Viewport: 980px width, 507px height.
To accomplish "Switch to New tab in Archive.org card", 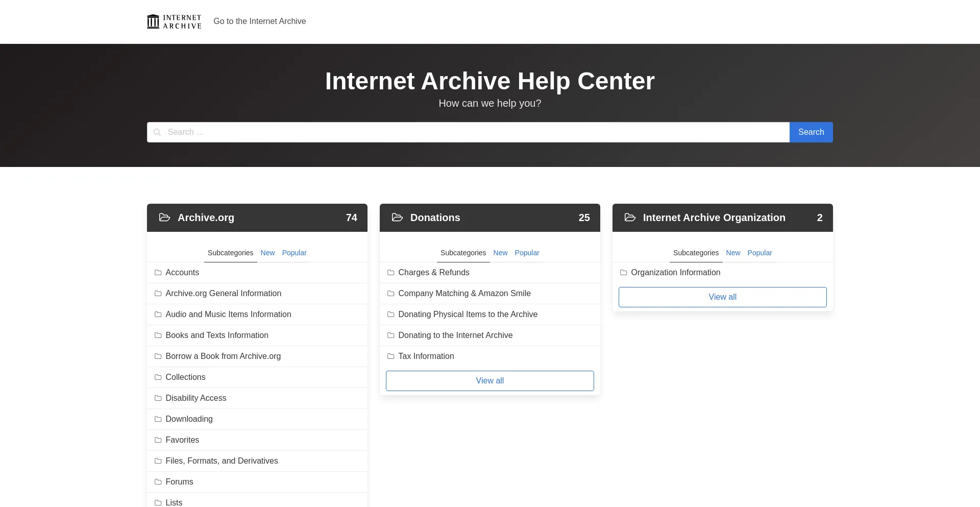I will (267, 253).
